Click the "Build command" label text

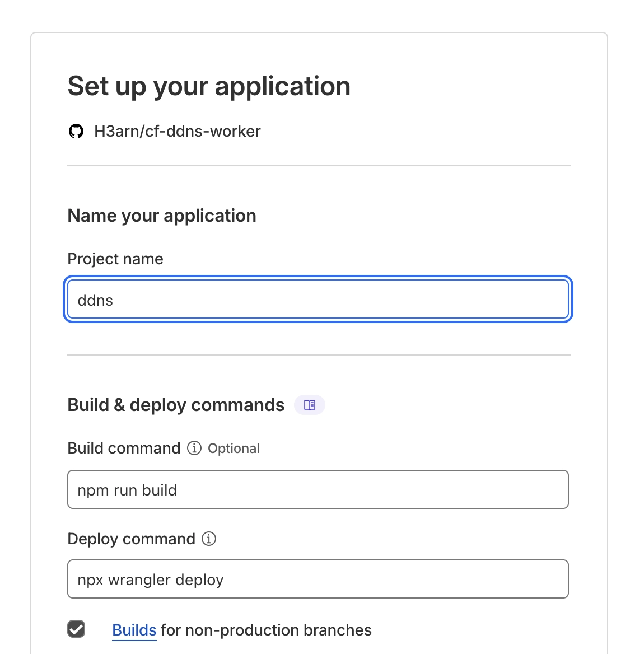(124, 448)
